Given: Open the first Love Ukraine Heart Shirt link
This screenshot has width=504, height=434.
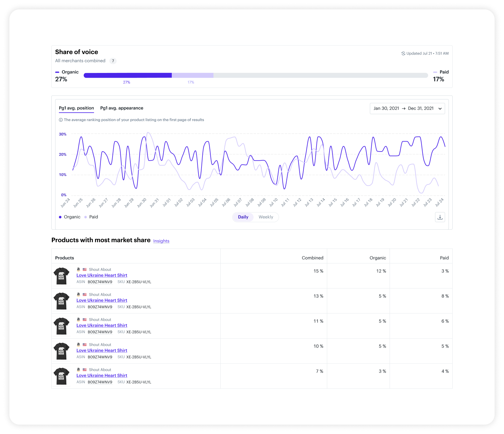Looking at the screenshot, I should 102,275.
